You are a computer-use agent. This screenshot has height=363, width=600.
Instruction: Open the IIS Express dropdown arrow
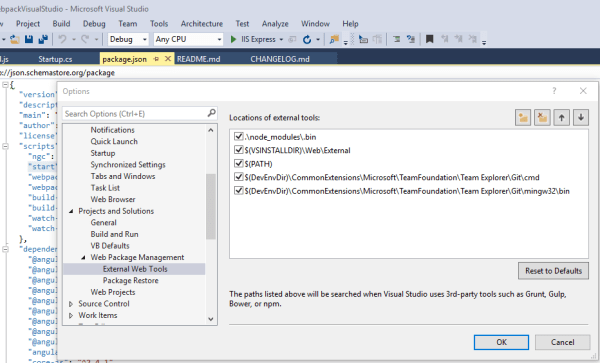pos(281,39)
